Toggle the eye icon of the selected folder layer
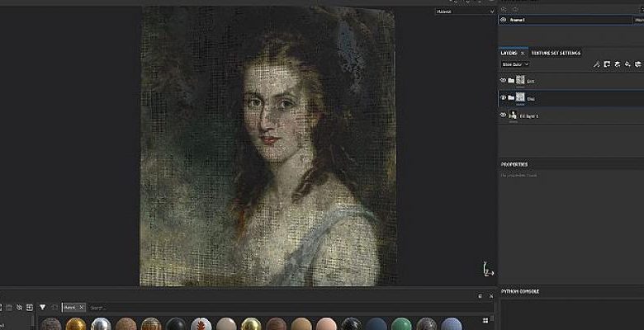 pyautogui.click(x=503, y=97)
